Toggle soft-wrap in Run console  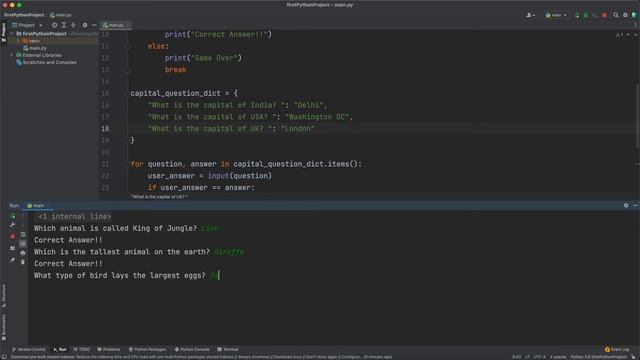23,235
